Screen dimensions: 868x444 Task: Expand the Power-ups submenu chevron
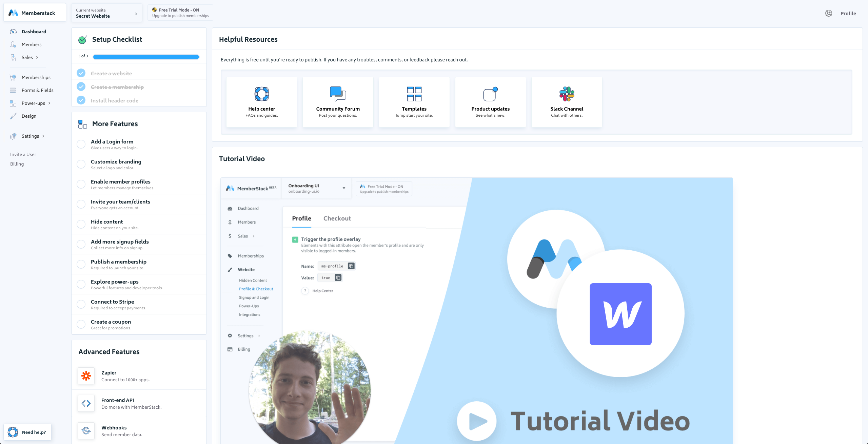(50, 103)
